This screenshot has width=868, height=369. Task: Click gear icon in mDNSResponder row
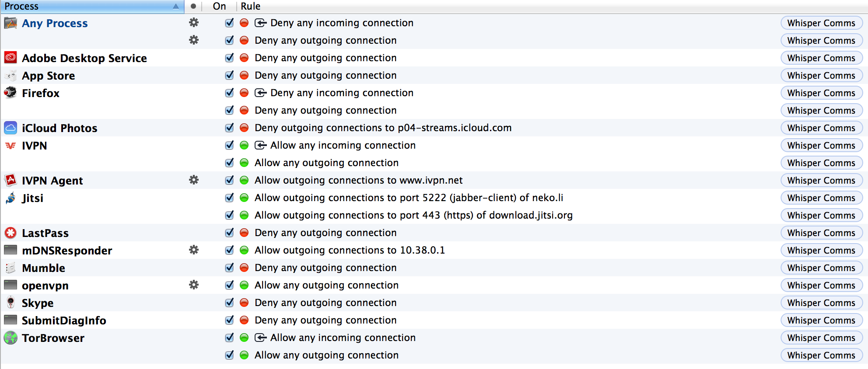[x=194, y=250]
